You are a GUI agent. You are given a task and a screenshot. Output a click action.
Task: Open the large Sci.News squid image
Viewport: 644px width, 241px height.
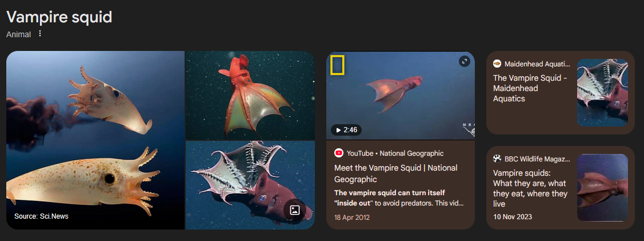pos(95,140)
